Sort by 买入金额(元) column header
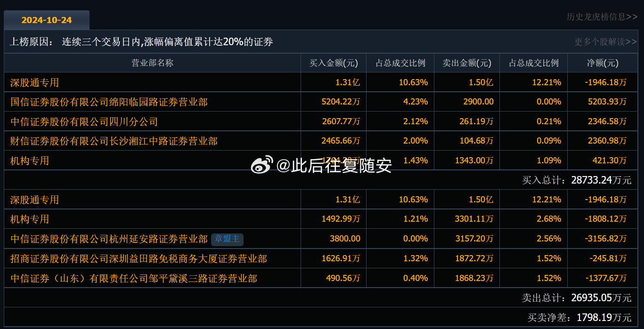Image resolution: width=644 pixels, height=329 pixels. coord(333,62)
